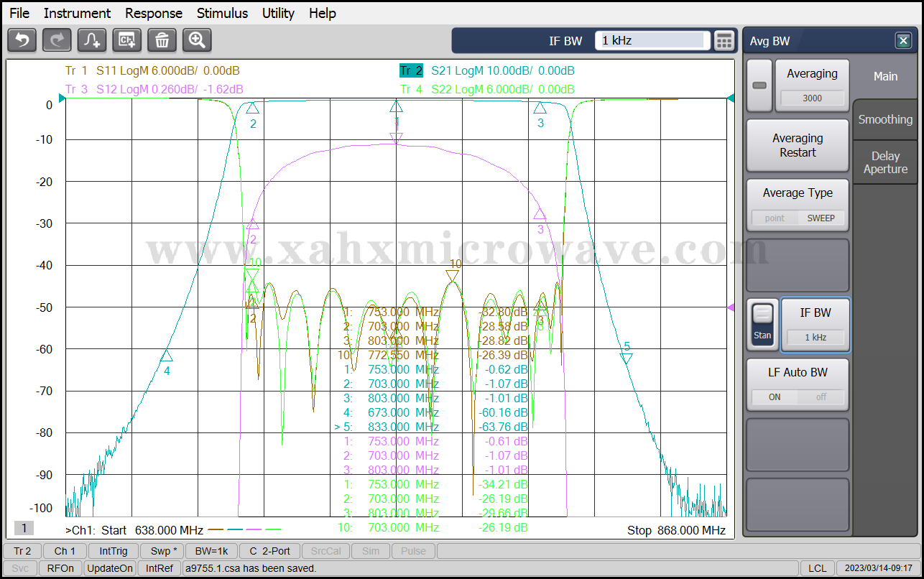924x579 pixels.
Task: Click the IF BW 1 kHz input field
Action: [652, 41]
